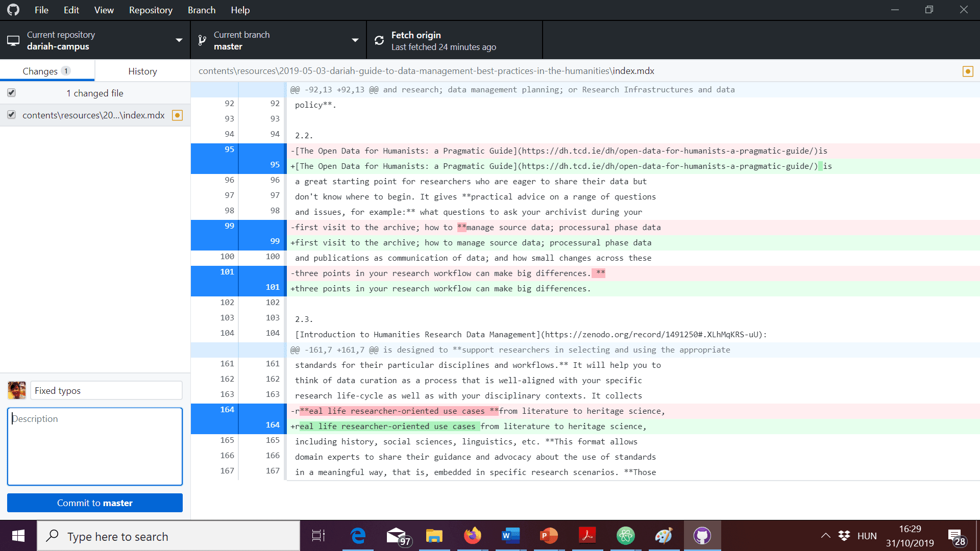Click into the commit Description field
Screen dimensions: 980x551
[95, 446]
